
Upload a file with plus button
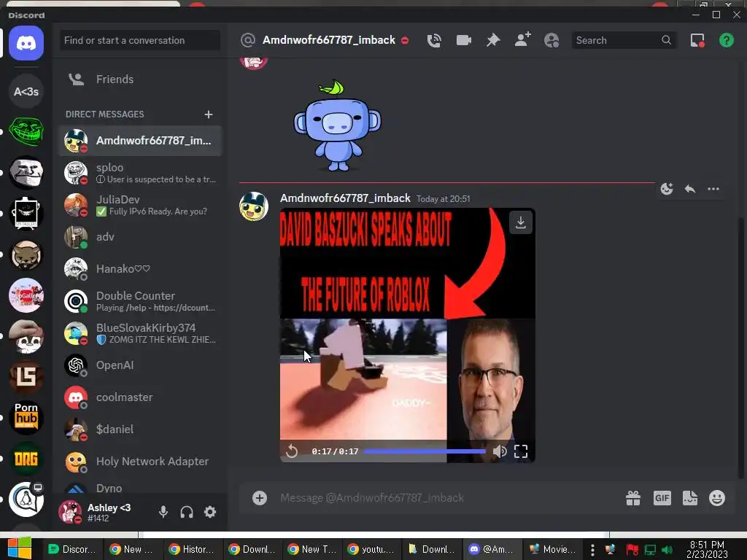[260, 498]
